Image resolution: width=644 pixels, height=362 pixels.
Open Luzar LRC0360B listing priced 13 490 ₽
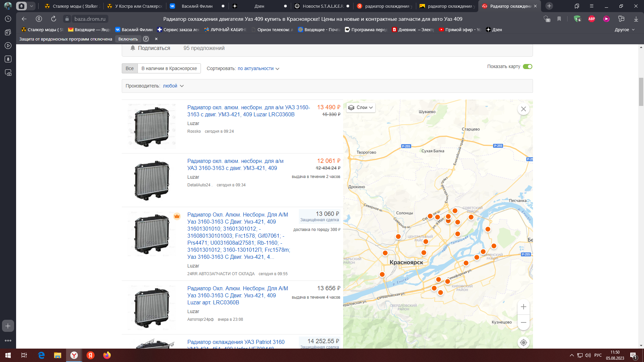pos(248,111)
